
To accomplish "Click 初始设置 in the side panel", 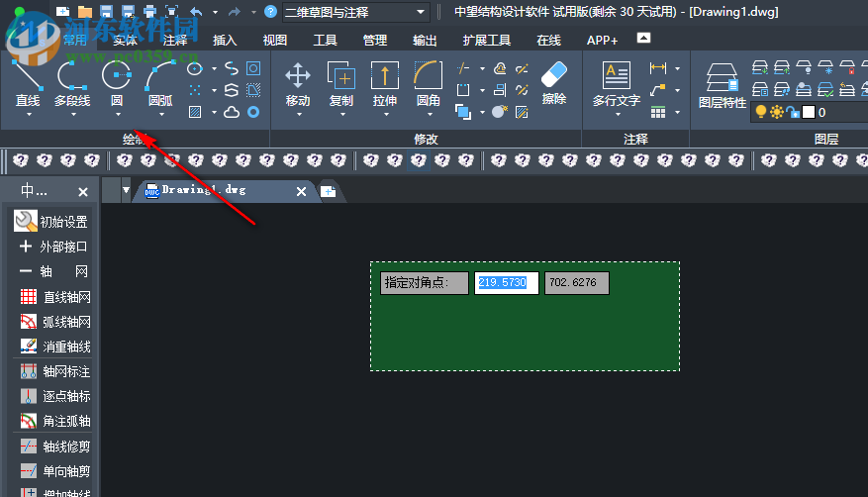I will [50, 222].
